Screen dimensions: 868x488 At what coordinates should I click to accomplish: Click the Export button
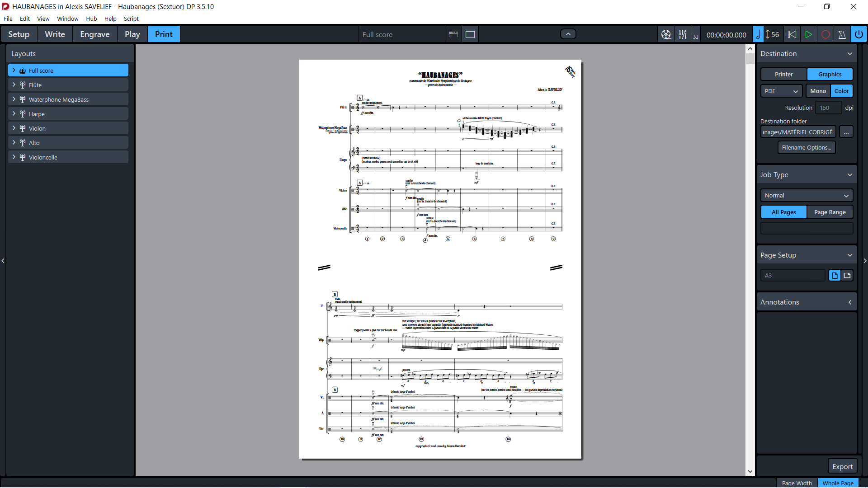point(842,466)
